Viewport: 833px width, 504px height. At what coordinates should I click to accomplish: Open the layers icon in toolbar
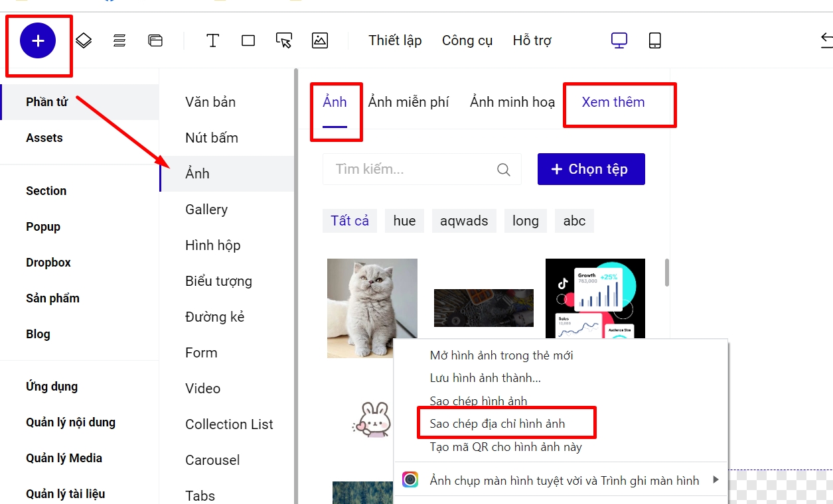tap(84, 41)
